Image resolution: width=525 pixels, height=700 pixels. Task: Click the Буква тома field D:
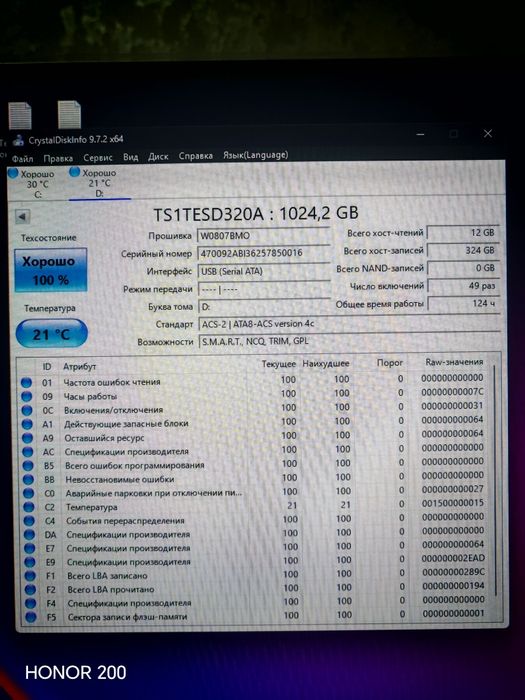coord(264,307)
